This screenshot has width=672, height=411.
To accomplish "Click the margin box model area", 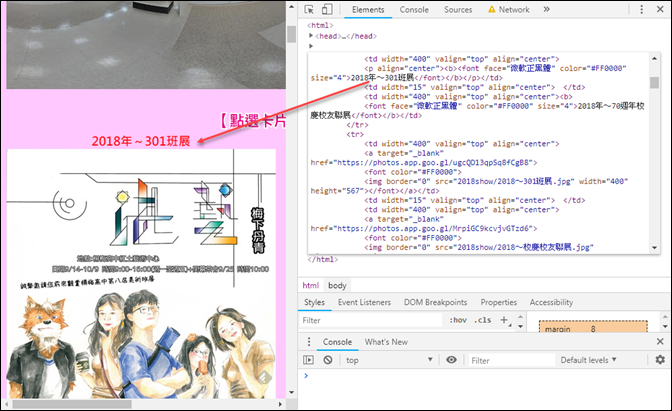I will 593,327.
